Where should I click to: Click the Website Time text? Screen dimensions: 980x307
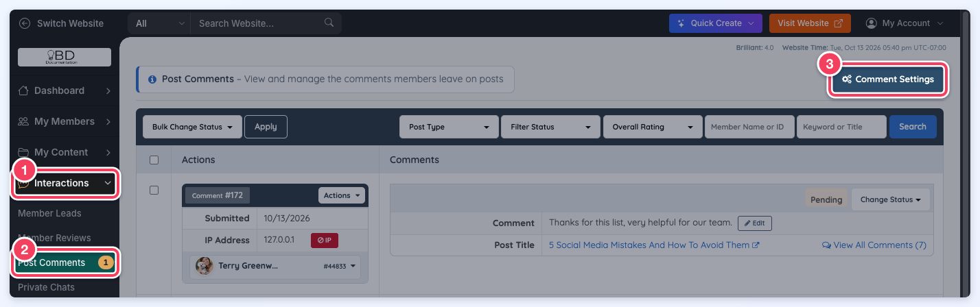864,48
